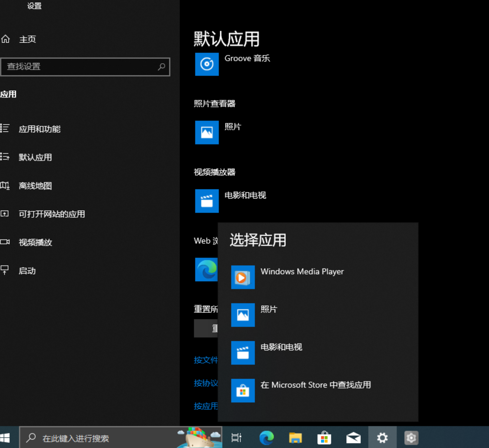Click the Microsoft Store icon in popup
This screenshot has height=448, width=489.
(x=243, y=391)
